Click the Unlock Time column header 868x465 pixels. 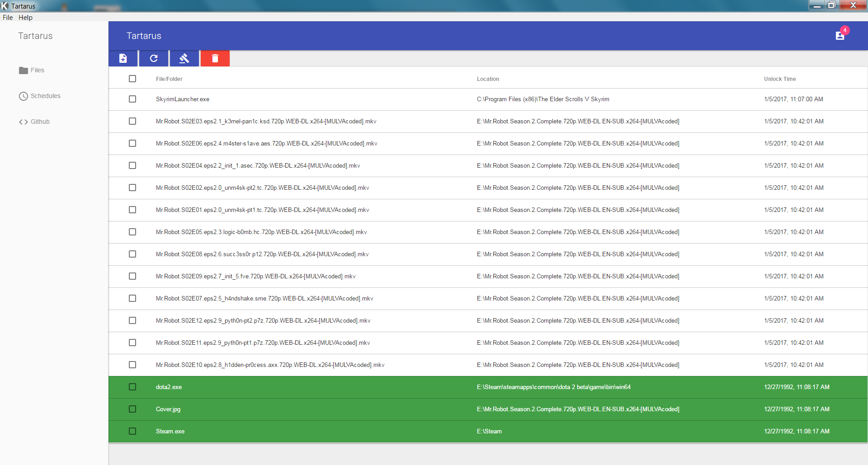(780, 79)
